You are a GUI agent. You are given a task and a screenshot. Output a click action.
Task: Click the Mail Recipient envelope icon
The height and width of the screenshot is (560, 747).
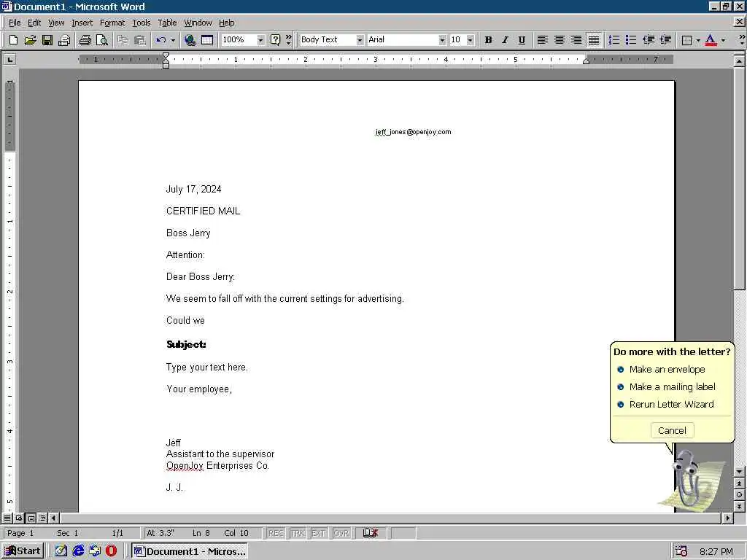(64, 40)
